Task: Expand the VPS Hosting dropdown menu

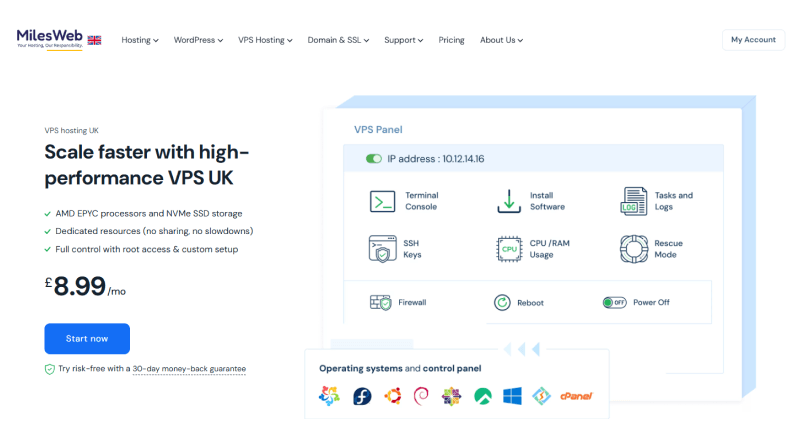Action: coord(265,40)
